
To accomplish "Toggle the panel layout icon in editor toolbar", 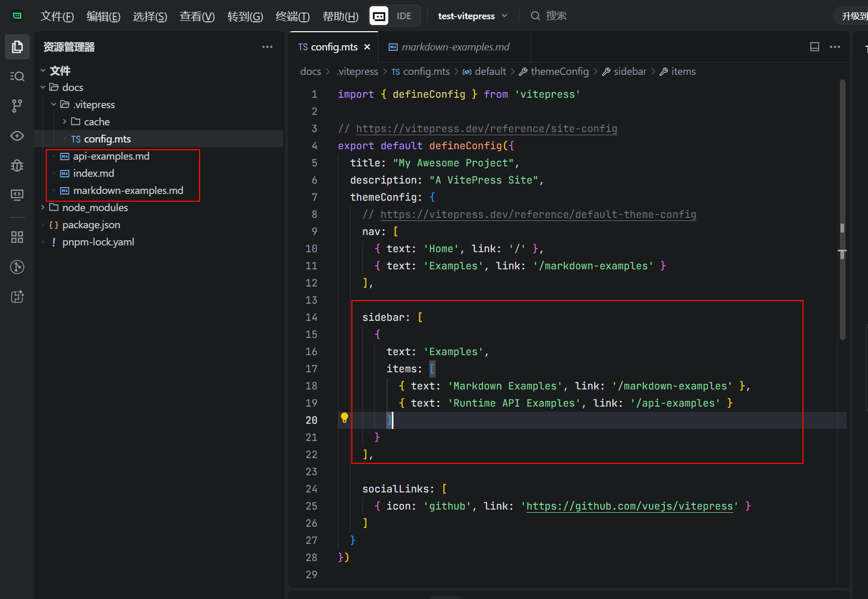I will click(814, 47).
